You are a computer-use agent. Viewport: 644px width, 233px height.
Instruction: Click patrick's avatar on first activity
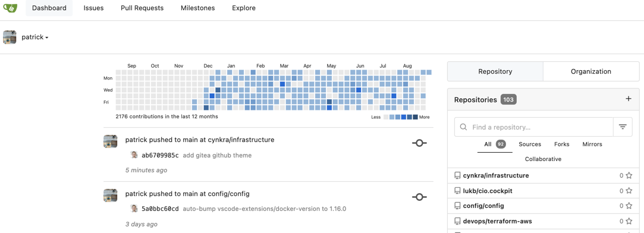[110, 141]
